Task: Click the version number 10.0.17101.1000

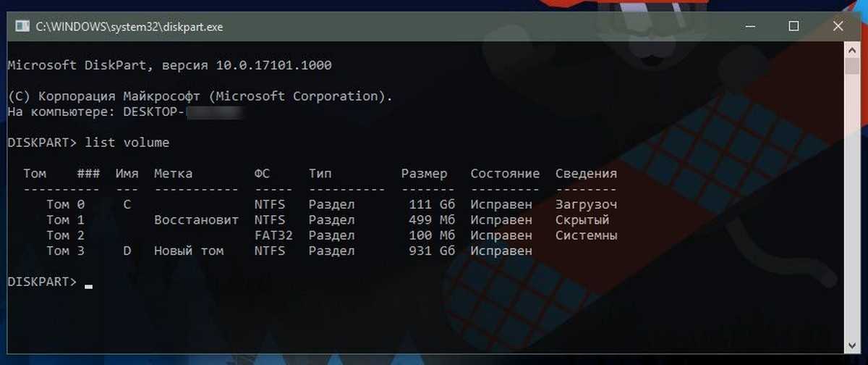Action: [x=273, y=65]
